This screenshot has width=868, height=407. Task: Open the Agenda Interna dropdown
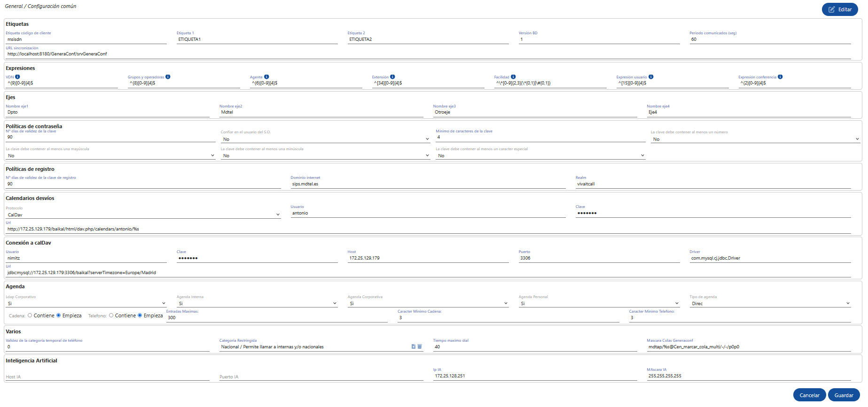coord(257,303)
